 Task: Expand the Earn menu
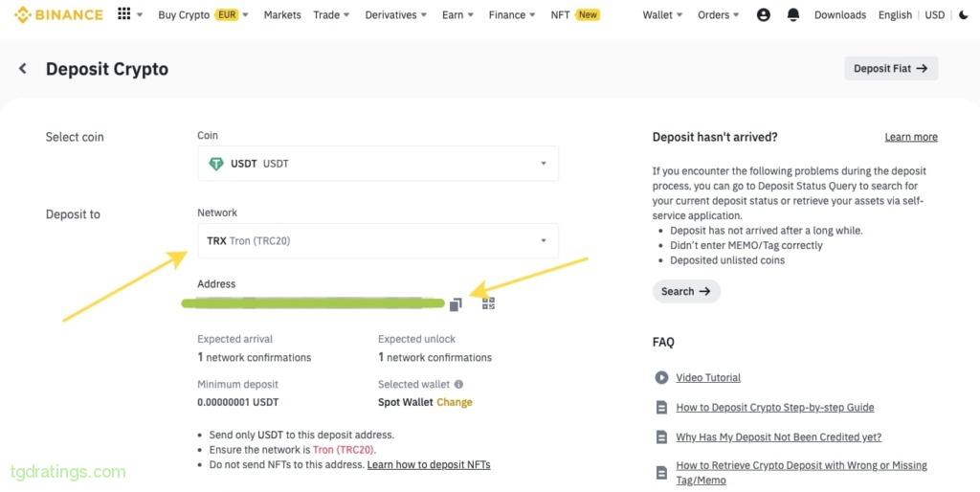(457, 14)
